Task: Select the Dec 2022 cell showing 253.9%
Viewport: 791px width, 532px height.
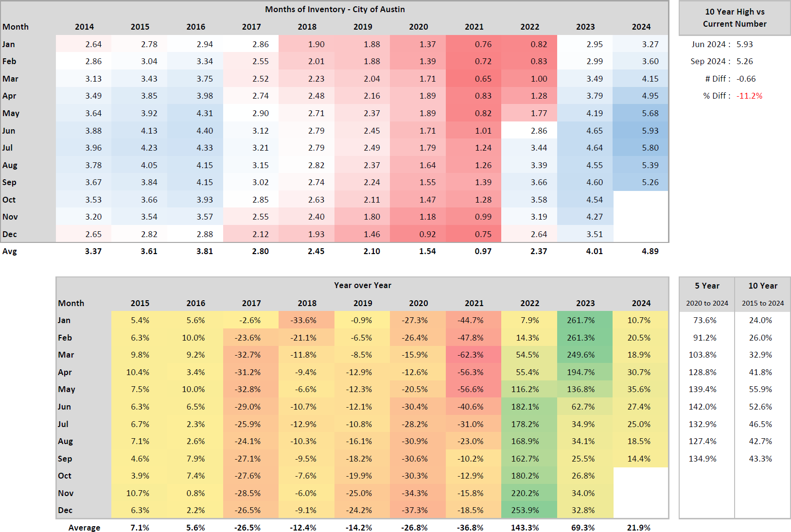Action: [525, 510]
